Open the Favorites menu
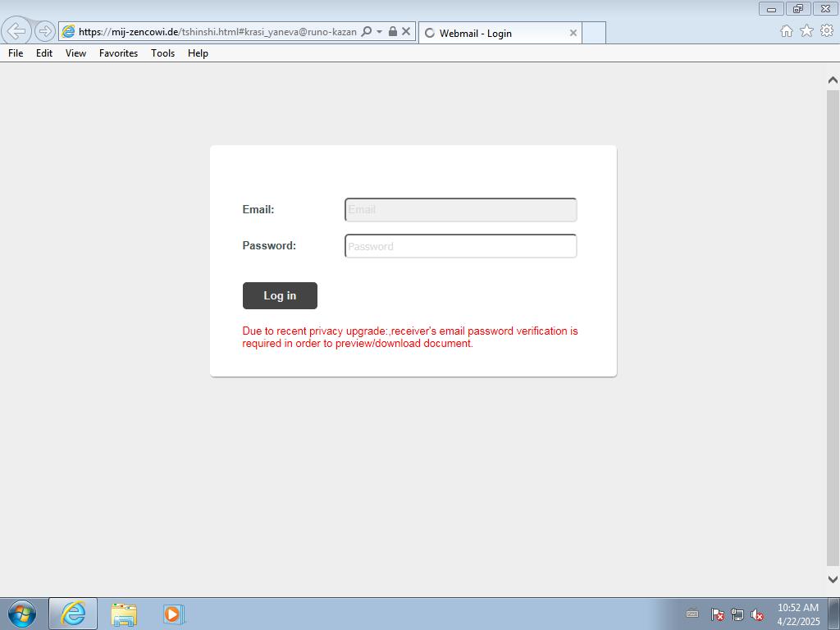 pos(118,53)
